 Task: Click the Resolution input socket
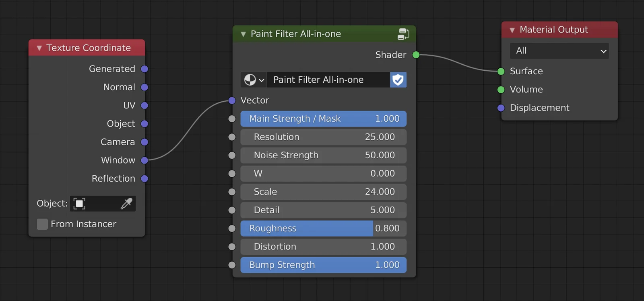[x=232, y=137]
